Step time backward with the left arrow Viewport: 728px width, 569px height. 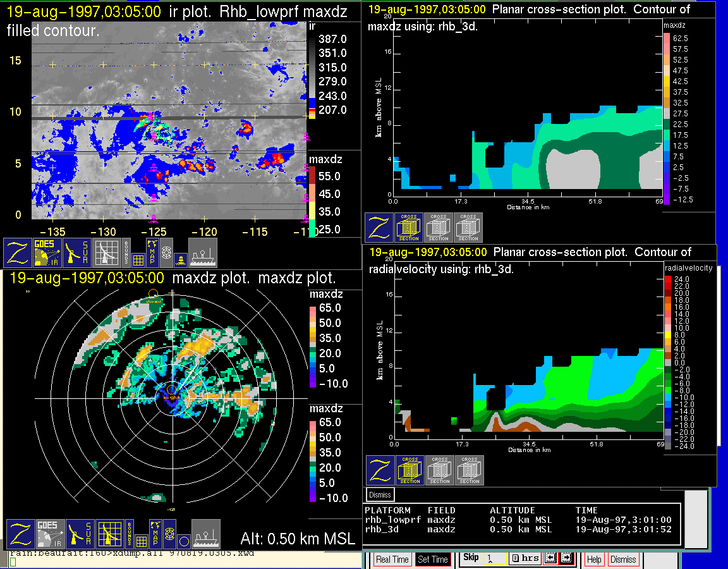pos(550,559)
